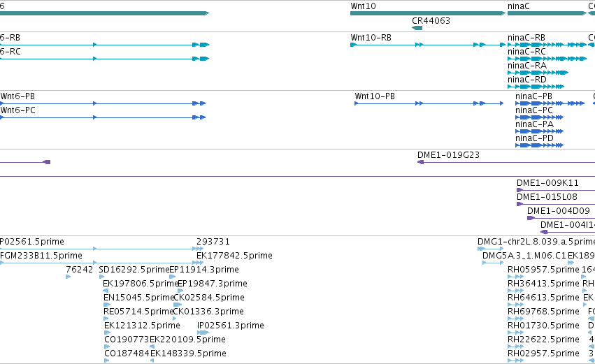
Task: Click the EP19847.3prime label
Action: 213,284
